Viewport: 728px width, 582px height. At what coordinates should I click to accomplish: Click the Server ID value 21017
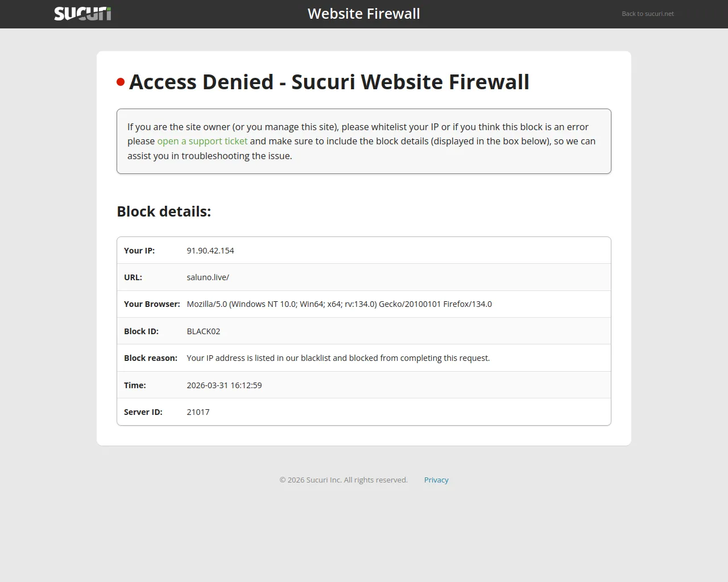click(x=198, y=412)
